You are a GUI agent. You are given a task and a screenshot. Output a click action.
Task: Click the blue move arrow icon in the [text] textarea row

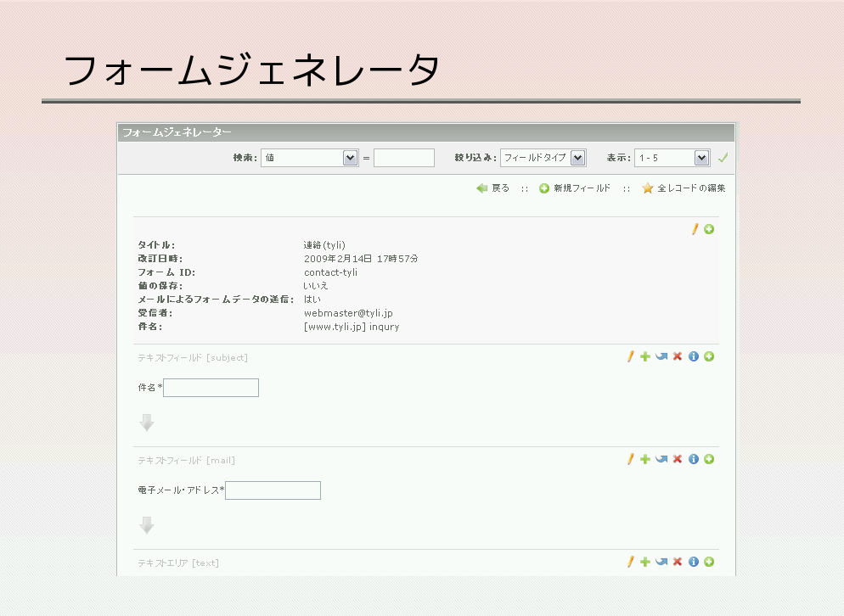[x=661, y=562]
